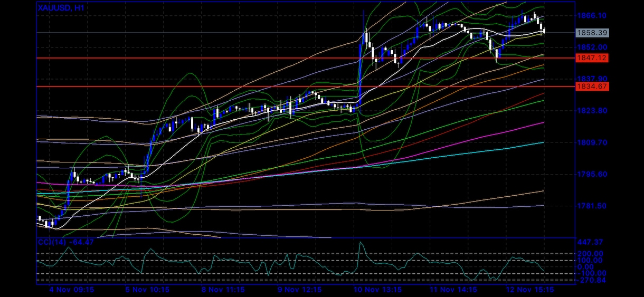Image resolution: width=644 pixels, height=297 pixels.
Task: Click the 5 Nov 10:15 time label
Action: point(147,290)
